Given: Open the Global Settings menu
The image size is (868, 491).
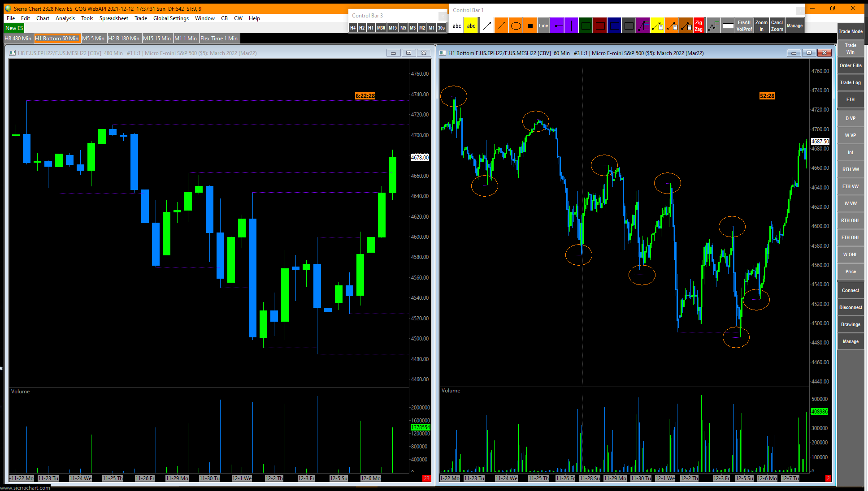Looking at the screenshot, I should pos(171,18).
